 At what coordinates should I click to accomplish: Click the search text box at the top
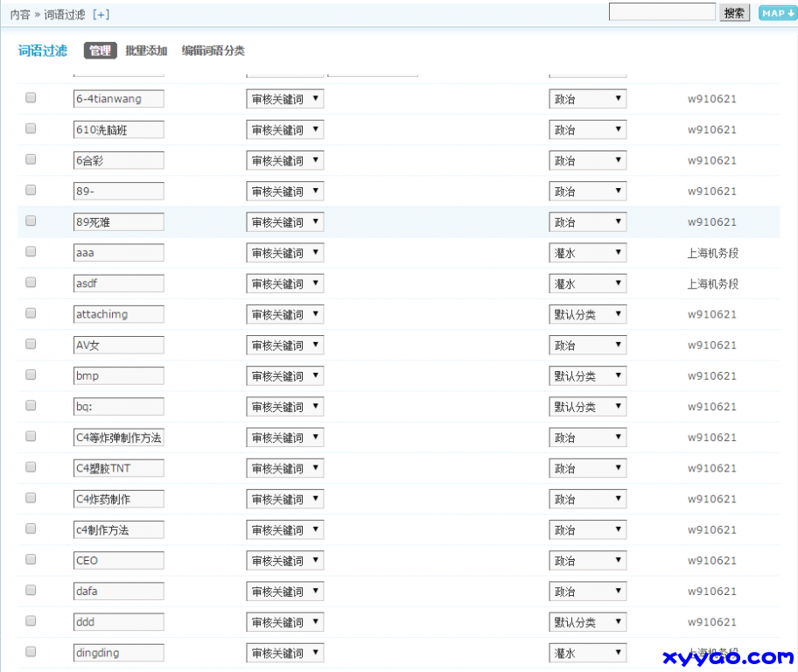tap(662, 11)
